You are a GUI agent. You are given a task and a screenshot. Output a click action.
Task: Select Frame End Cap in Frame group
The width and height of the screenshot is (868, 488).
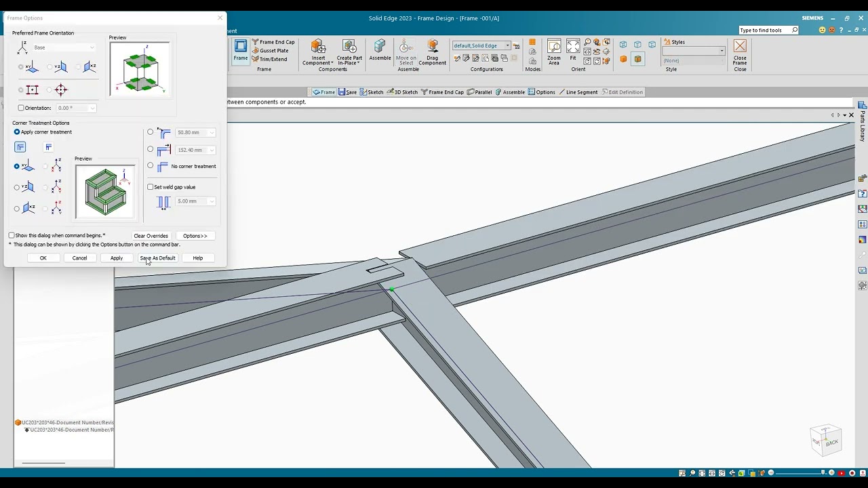pos(273,42)
